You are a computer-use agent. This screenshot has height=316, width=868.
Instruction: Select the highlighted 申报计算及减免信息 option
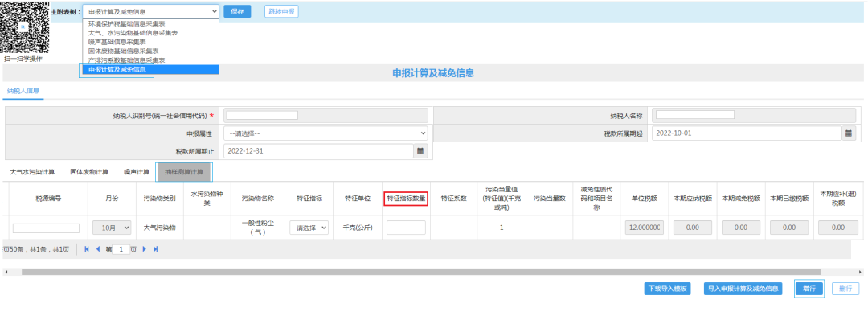150,69
